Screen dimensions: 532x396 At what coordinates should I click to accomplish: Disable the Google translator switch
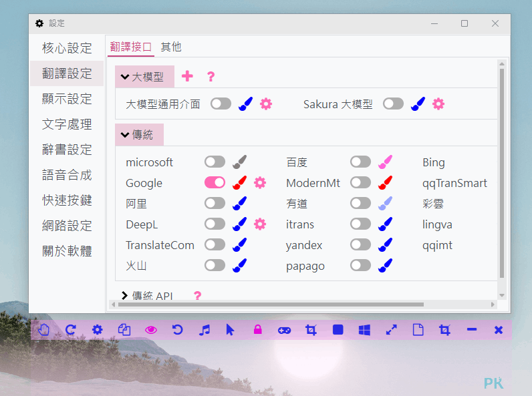pyautogui.click(x=215, y=182)
